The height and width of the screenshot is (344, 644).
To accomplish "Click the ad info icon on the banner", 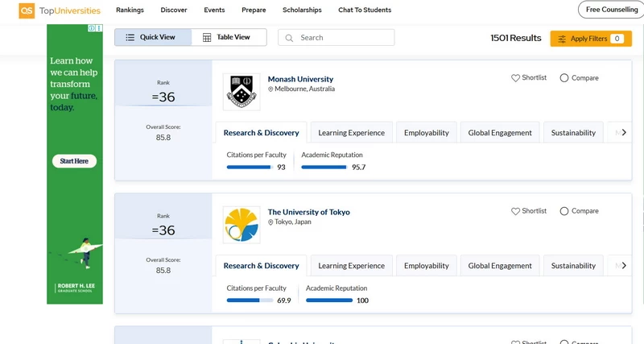I will point(90,29).
